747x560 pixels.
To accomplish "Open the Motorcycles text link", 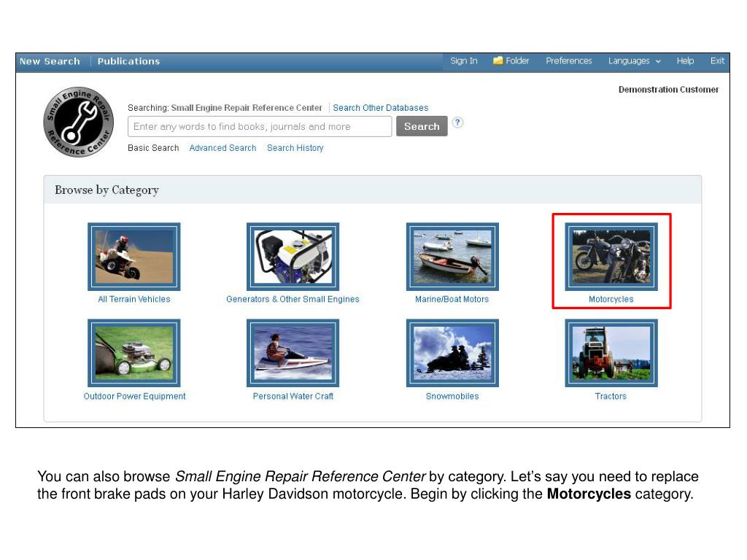I will pyautogui.click(x=611, y=299).
